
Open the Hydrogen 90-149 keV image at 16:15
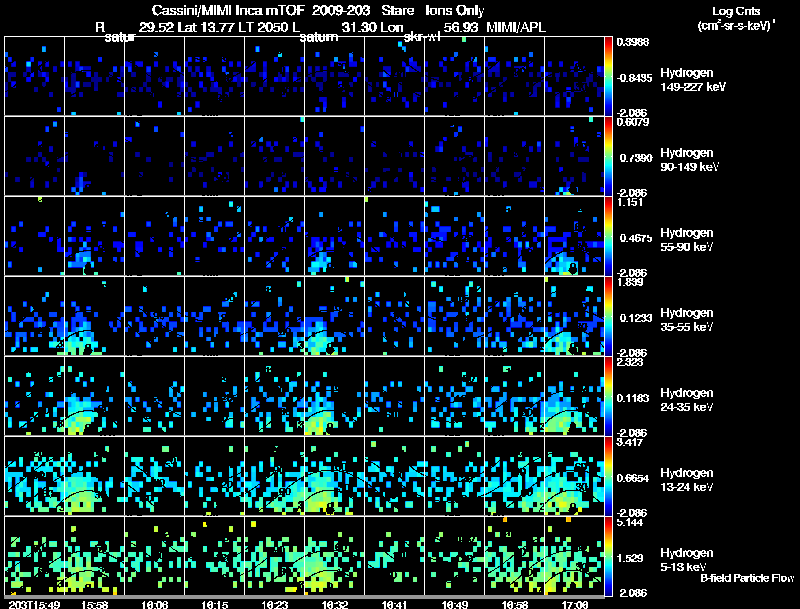[214, 156]
